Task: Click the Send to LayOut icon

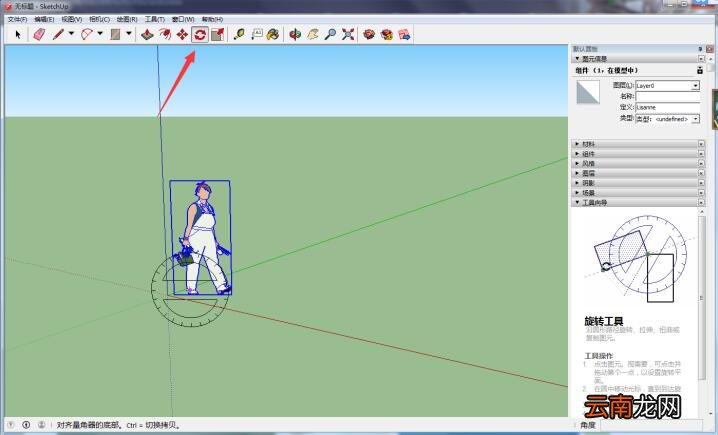Action: (404, 34)
